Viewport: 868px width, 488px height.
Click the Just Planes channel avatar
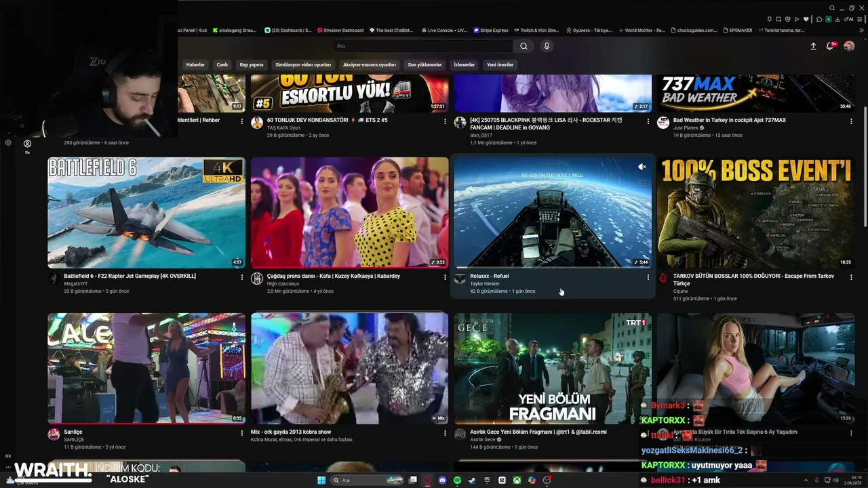tap(663, 123)
